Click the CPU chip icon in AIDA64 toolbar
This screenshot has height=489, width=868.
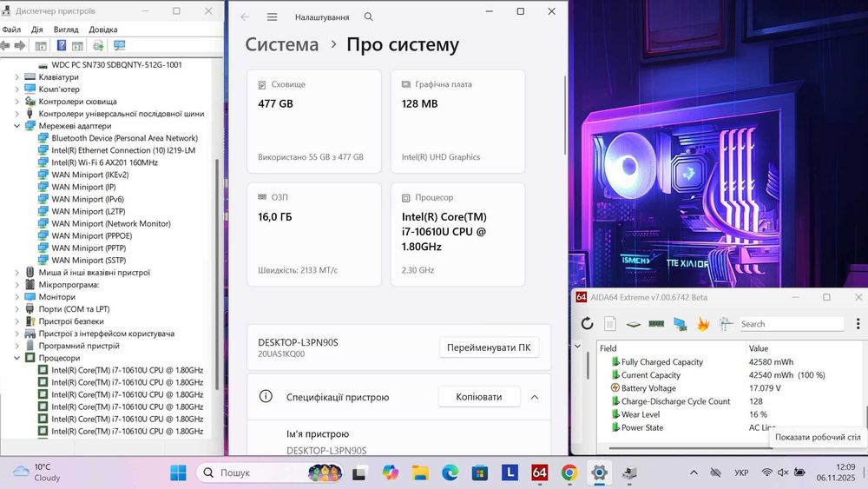pos(634,324)
